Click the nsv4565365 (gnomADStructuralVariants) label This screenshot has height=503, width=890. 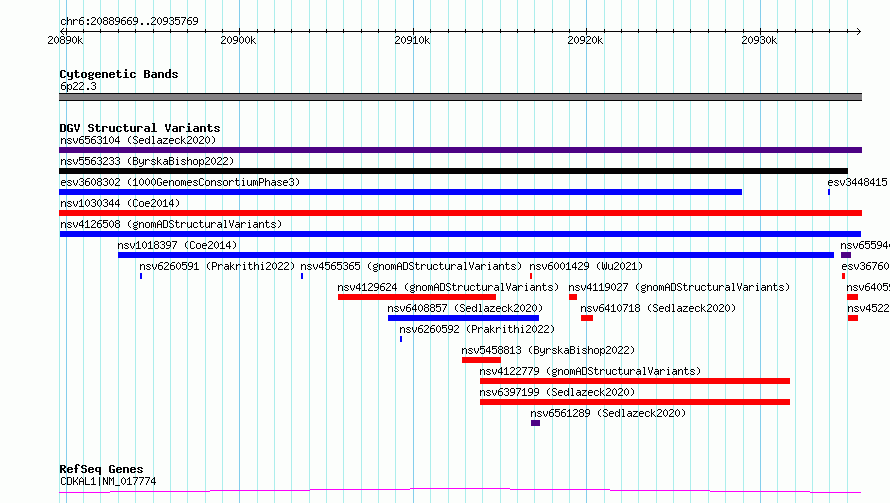click(411, 266)
